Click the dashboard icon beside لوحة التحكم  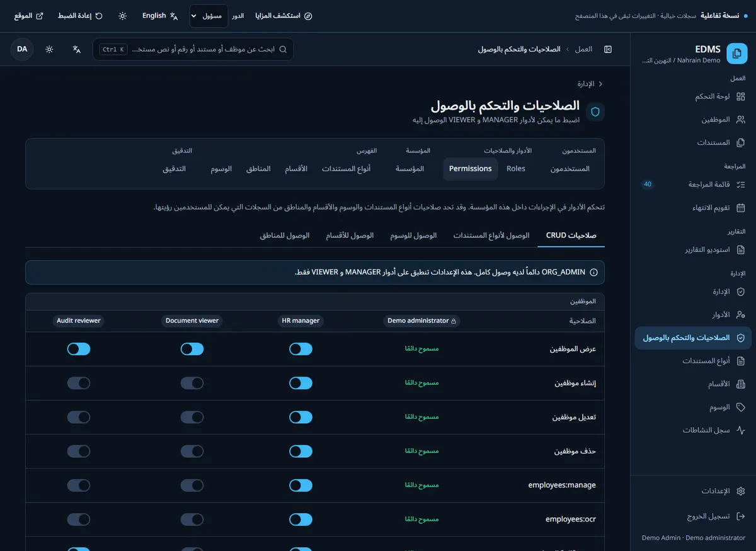tap(741, 96)
